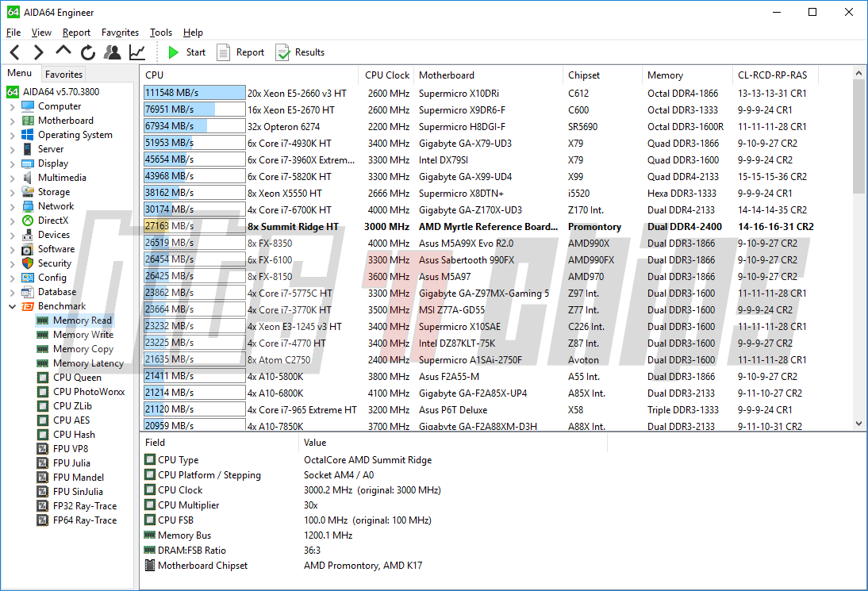868x591 pixels.
Task: Sort by the Chipset column header
Action: (x=602, y=75)
